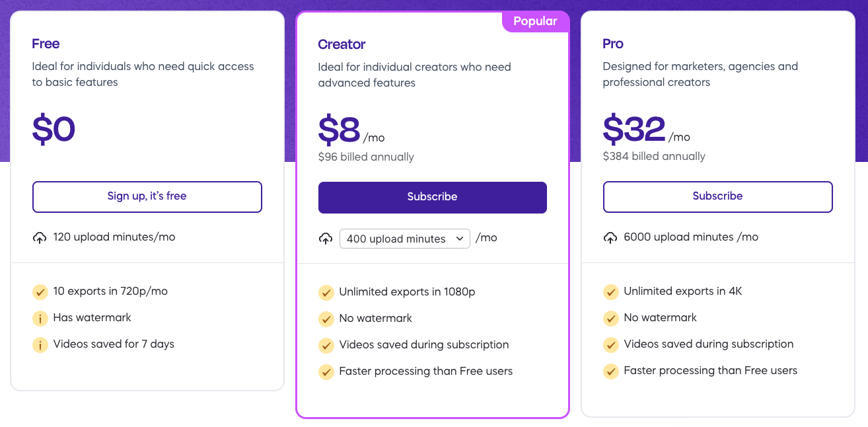
Task: Click checkmark icon next to Unlimited exports in 1080p
Action: pyautogui.click(x=326, y=292)
